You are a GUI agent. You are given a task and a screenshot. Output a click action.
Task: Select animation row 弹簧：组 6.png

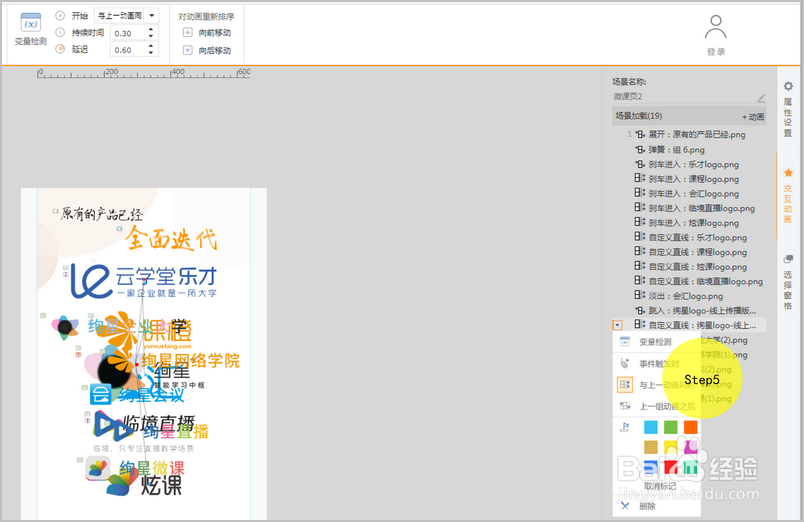(x=677, y=150)
